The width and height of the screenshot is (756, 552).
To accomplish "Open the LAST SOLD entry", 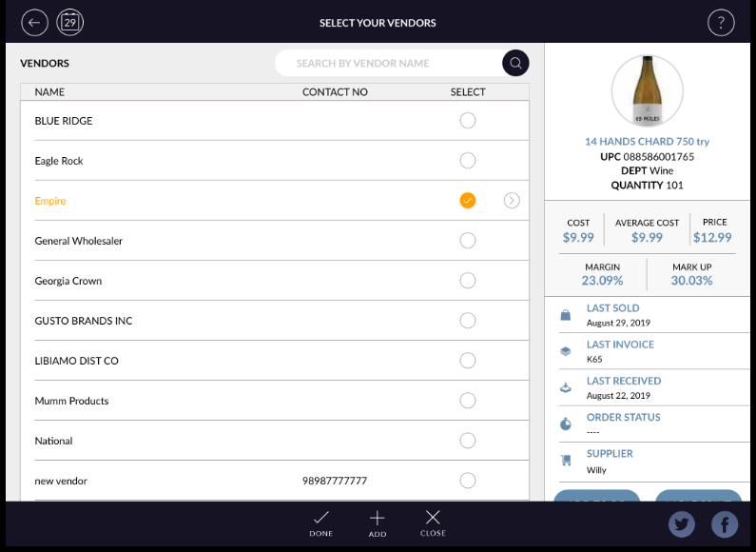I will coord(612,308).
